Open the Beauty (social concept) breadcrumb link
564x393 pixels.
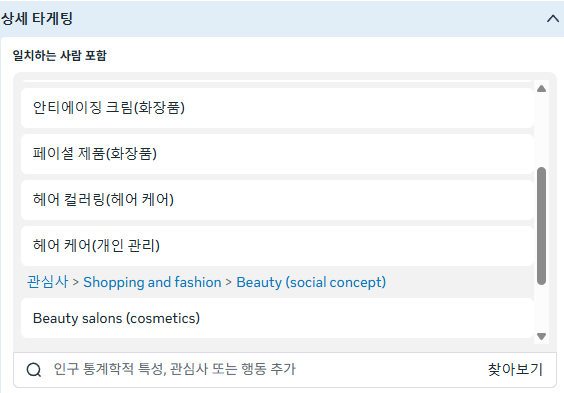pyautogui.click(x=311, y=282)
